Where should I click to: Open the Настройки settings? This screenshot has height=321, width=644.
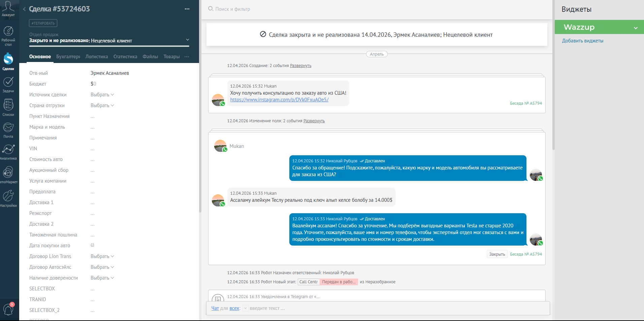[8, 198]
